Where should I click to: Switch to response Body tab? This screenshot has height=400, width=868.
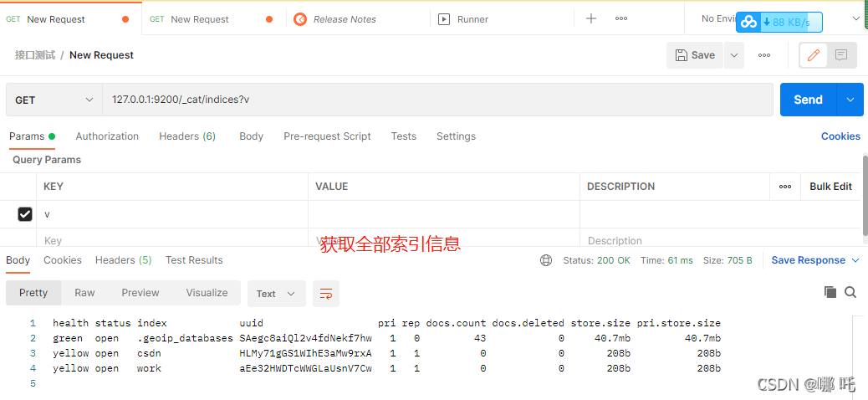pos(18,260)
